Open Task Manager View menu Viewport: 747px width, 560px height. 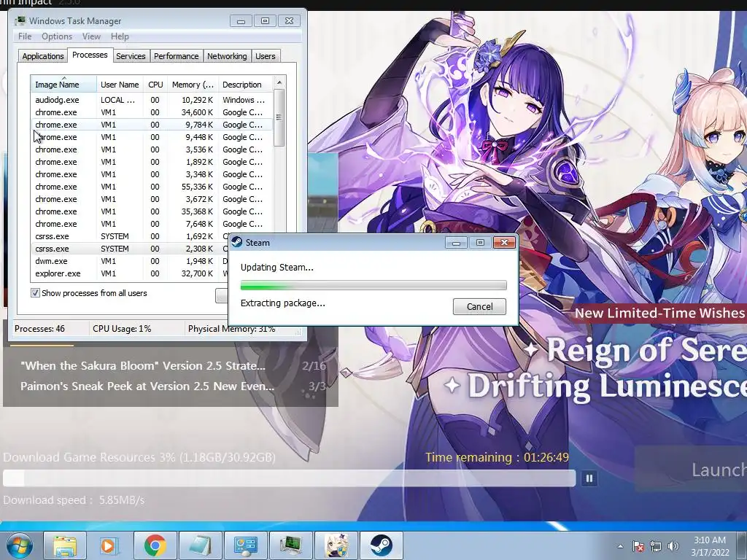[x=91, y=36]
